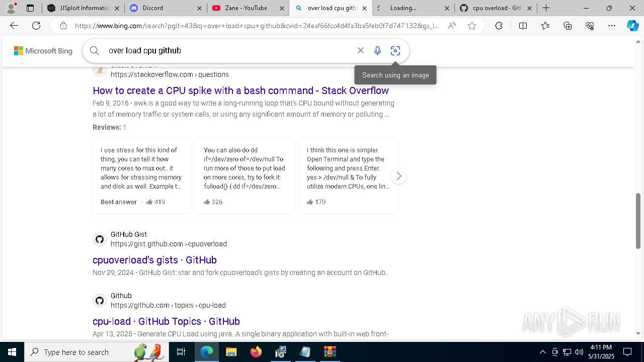
Task: Open Task View on taskbar
Action: tap(181, 352)
